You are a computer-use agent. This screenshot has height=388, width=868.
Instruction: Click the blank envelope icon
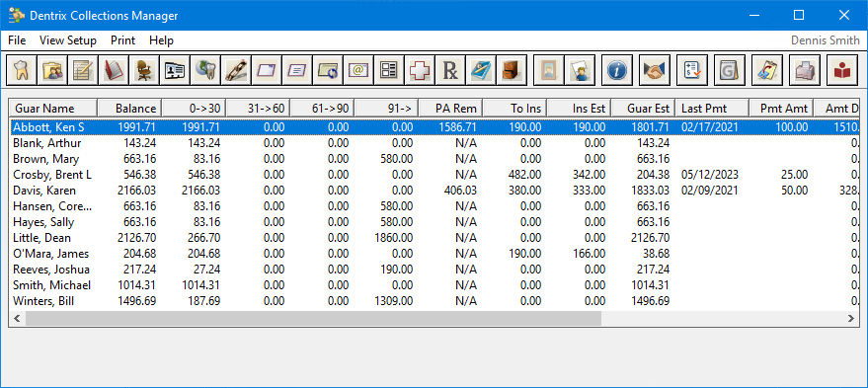tap(267, 70)
